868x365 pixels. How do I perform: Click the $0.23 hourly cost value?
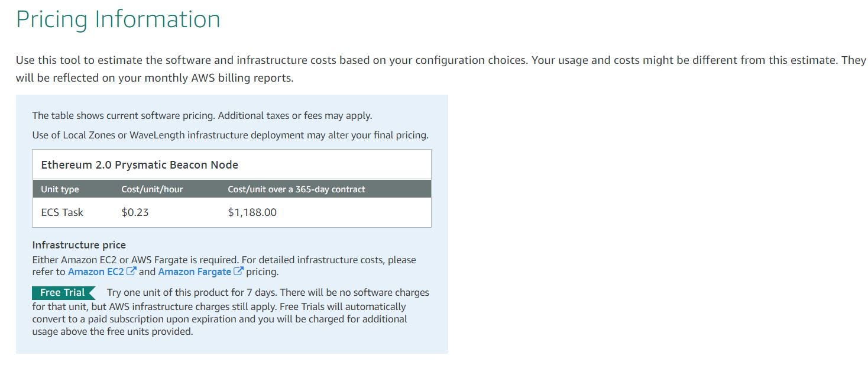tap(135, 212)
